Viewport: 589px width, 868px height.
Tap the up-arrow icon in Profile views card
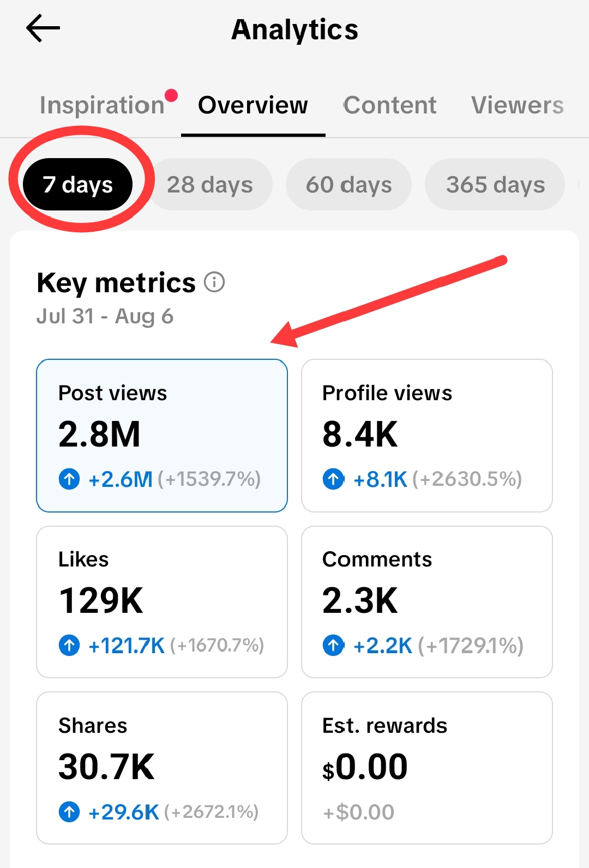(x=333, y=479)
